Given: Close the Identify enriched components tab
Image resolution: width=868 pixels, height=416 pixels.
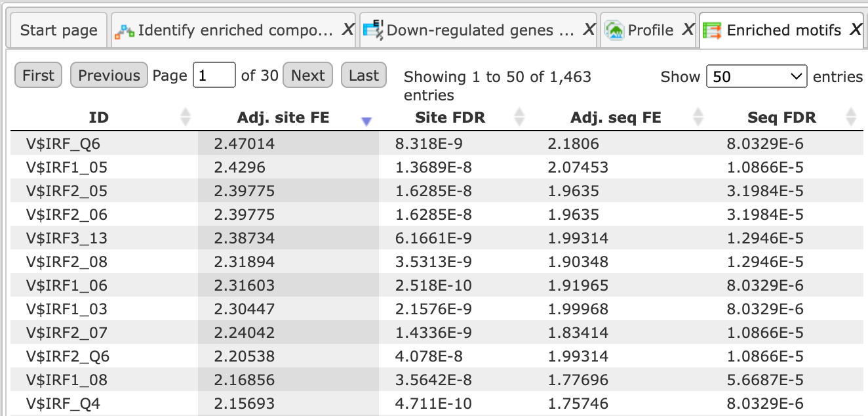Looking at the screenshot, I should click(x=348, y=30).
